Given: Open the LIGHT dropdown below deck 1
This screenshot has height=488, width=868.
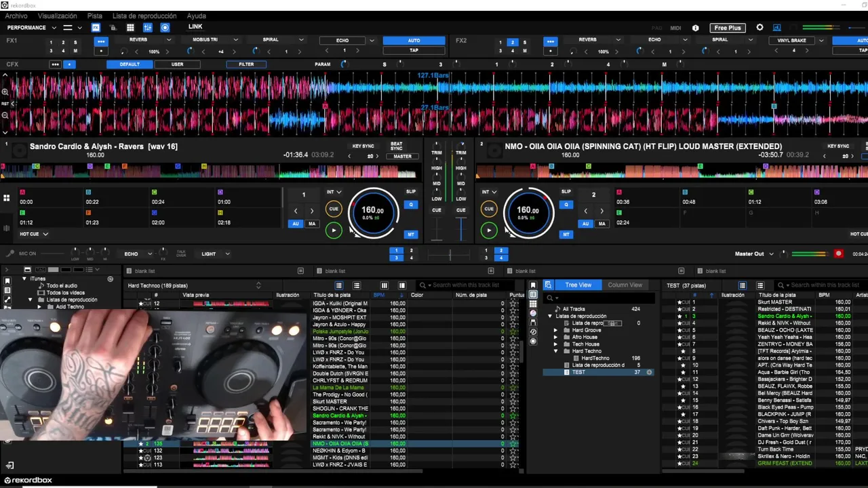Looking at the screenshot, I should click(216, 253).
